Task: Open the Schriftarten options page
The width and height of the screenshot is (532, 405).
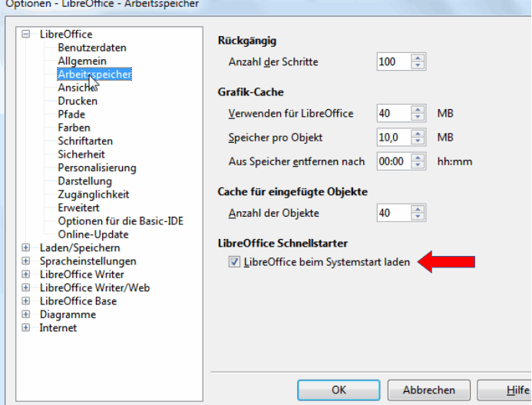Action: (x=85, y=141)
